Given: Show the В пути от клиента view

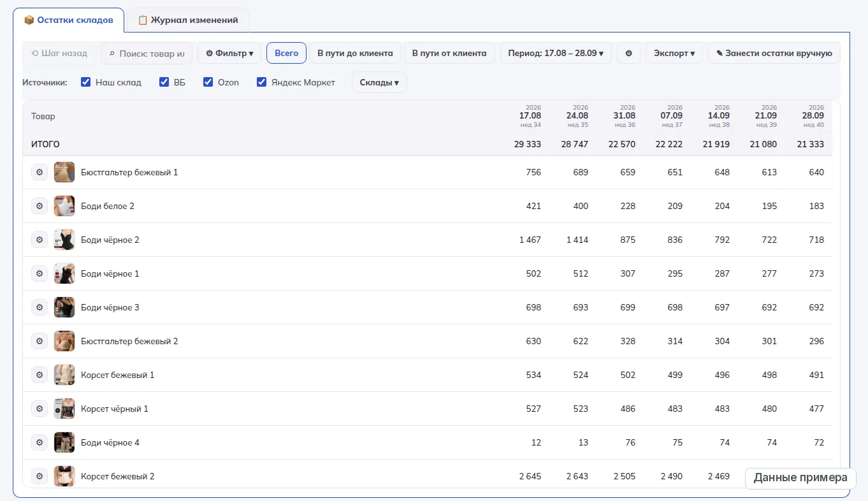Looking at the screenshot, I should (449, 53).
